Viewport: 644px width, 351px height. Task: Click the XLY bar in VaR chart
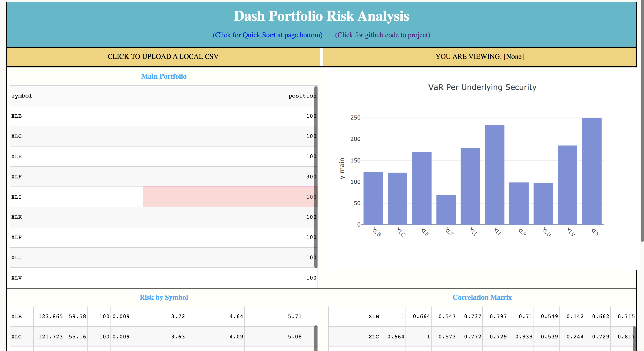(x=591, y=171)
